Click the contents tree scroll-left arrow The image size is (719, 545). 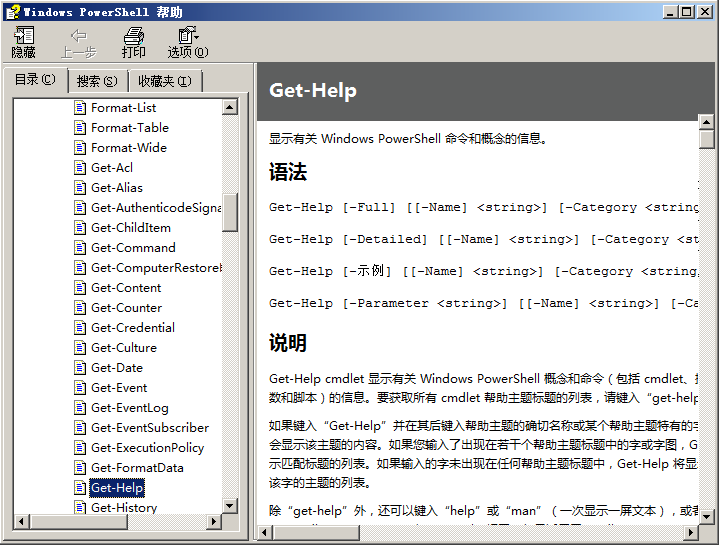coord(21,521)
